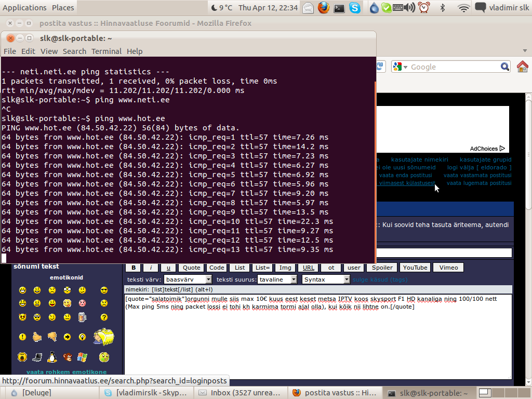Insert the monkey emoticon
The width and height of the screenshot is (532, 399).
(67, 357)
